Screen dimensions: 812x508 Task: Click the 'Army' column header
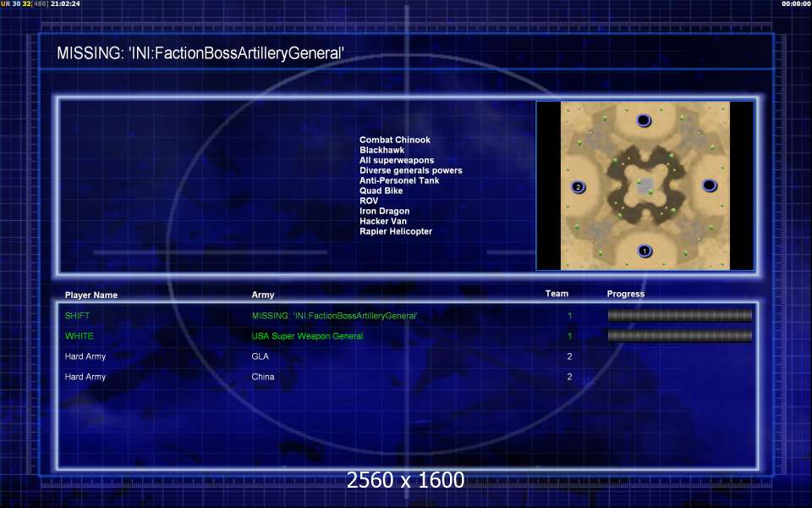tap(263, 295)
